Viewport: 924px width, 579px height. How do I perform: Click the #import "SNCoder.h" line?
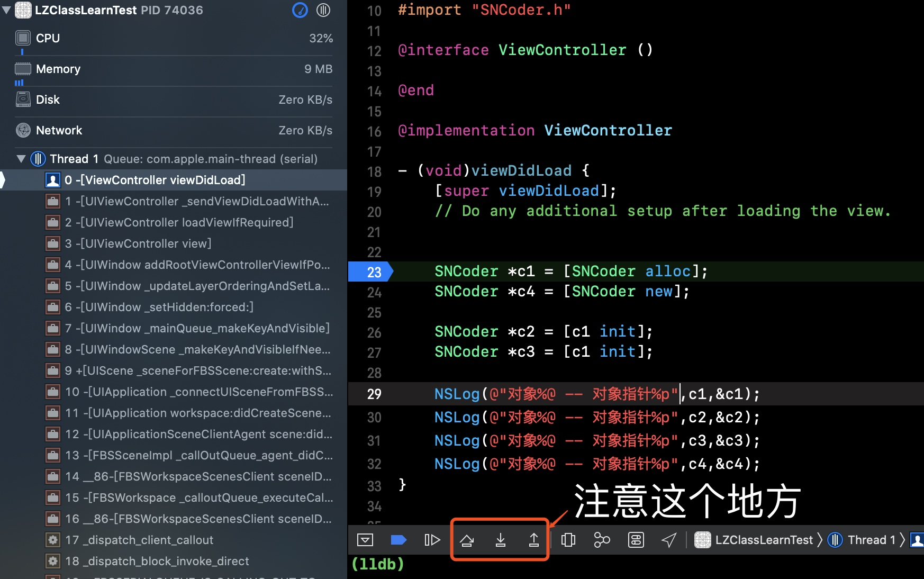(484, 10)
